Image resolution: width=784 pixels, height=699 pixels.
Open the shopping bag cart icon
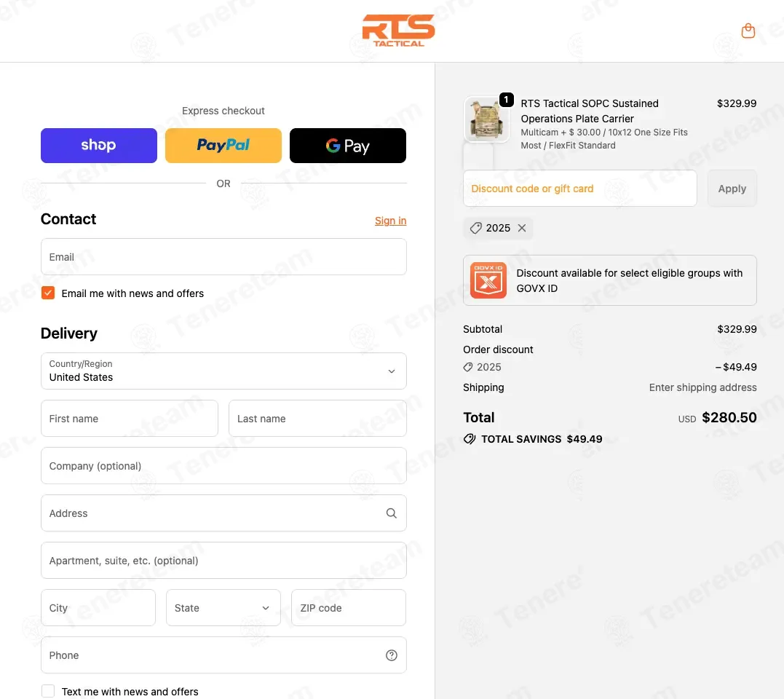pos(748,31)
